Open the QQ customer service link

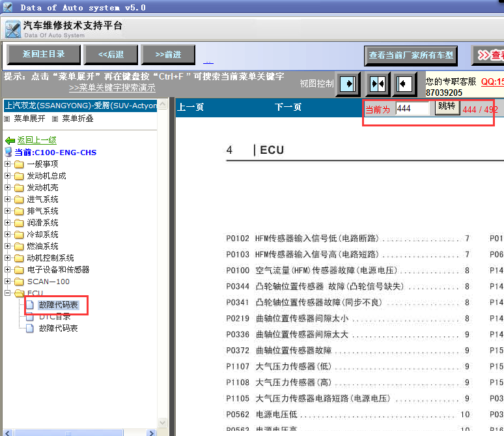click(x=492, y=81)
